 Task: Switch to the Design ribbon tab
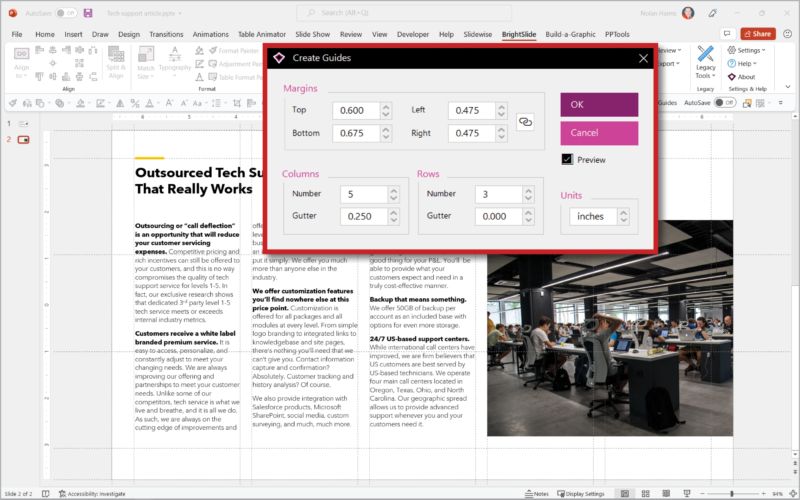(x=129, y=34)
